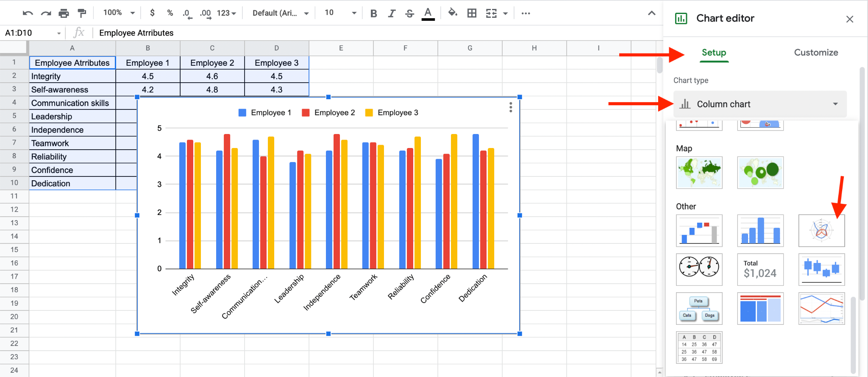
Task: Select the organizational chart thumbnail
Action: click(699, 308)
